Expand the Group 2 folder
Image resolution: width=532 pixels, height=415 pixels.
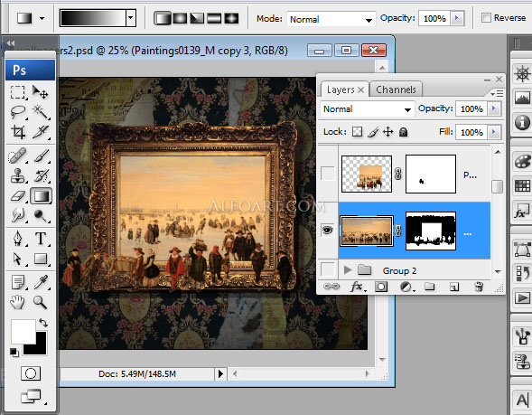point(347,270)
